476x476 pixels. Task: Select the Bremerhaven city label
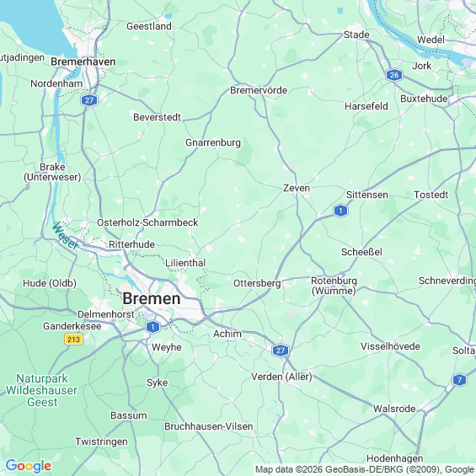point(83,62)
